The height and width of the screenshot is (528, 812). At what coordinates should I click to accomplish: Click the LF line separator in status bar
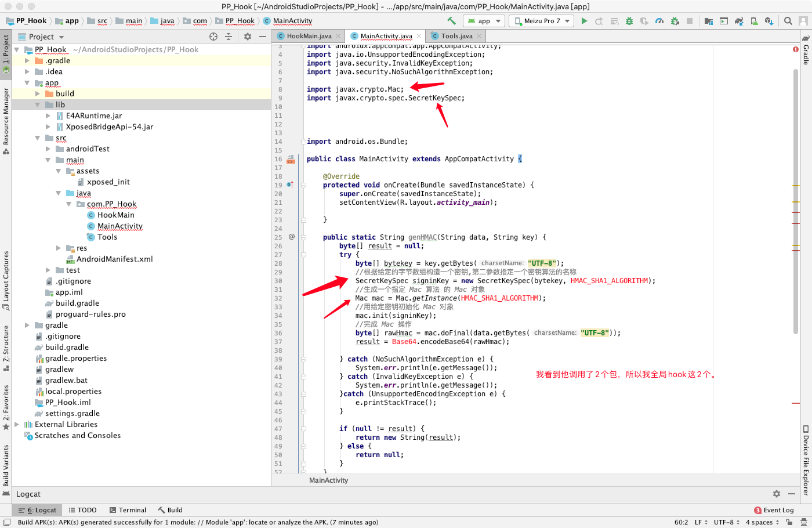tap(701, 522)
